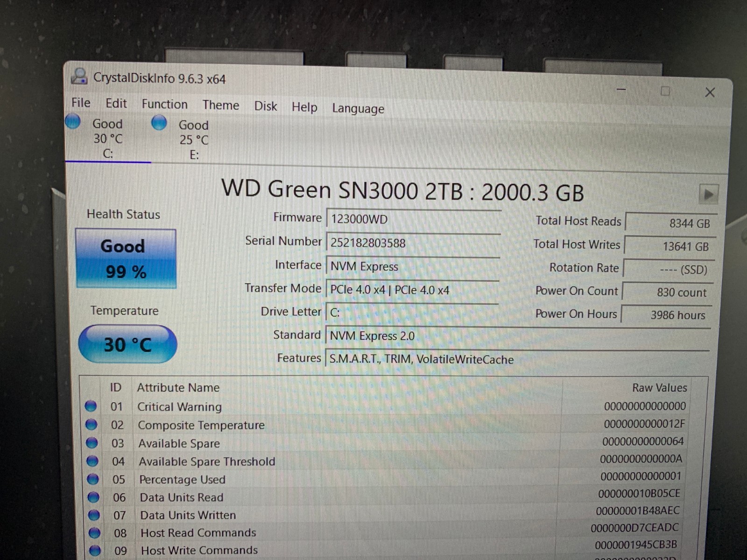Click raw value 0000000000012F
Image resolution: width=747 pixels, height=560 pixels.
[x=644, y=424]
